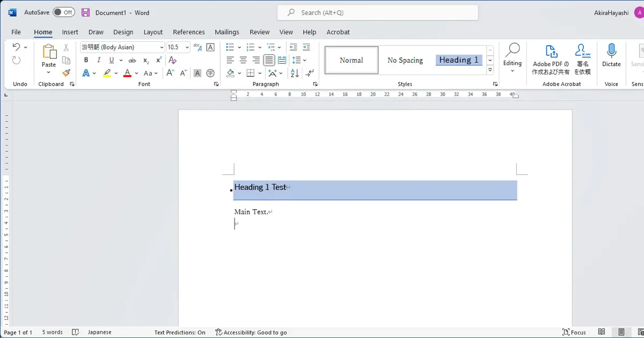Switch to the Layout tab
Screen dimensions: 644x338
click(153, 32)
